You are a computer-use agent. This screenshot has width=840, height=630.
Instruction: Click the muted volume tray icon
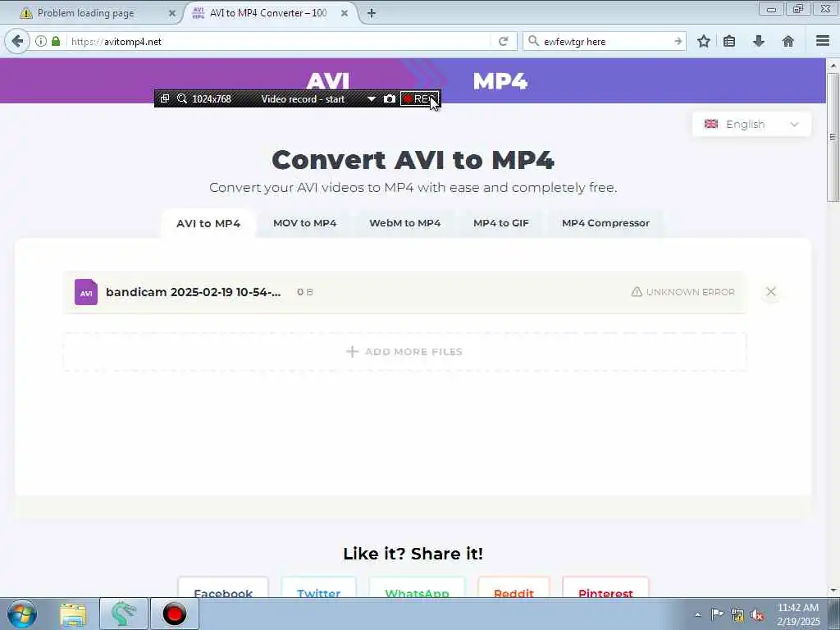click(757, 614)
